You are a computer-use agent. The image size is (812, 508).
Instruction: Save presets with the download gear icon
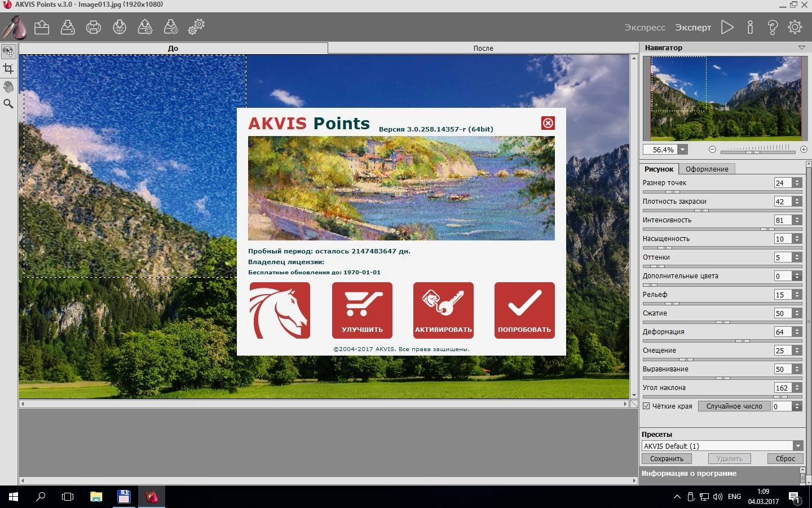coord(171,27)
